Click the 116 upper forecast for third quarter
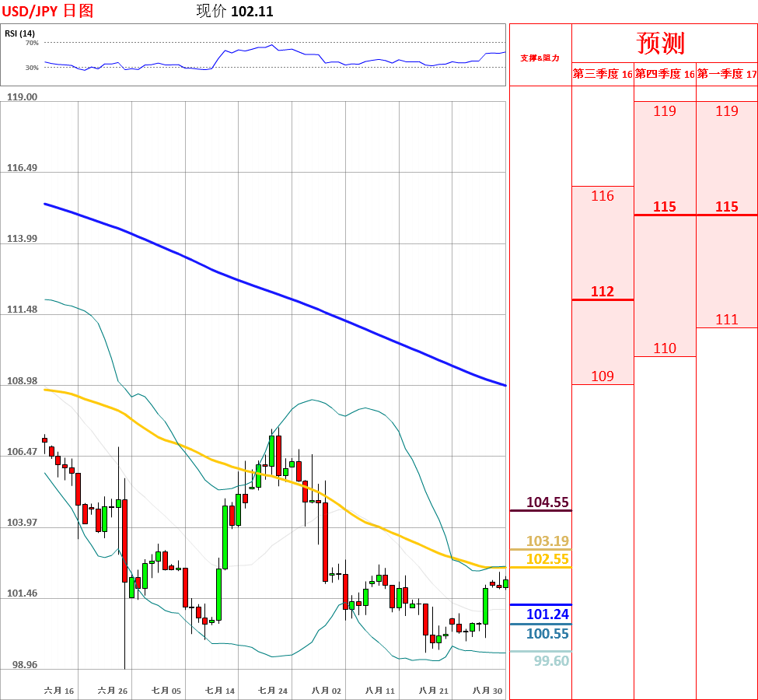 click(x=603, y=196)
